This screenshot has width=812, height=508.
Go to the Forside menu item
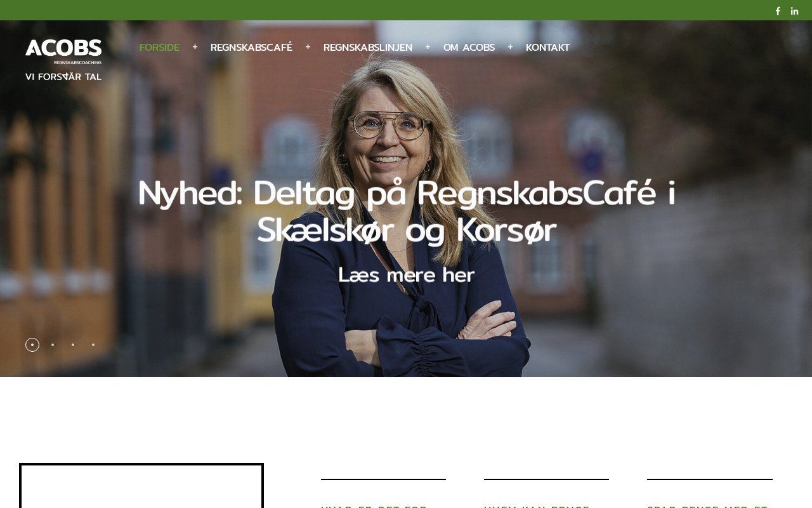tap(159, 47)
